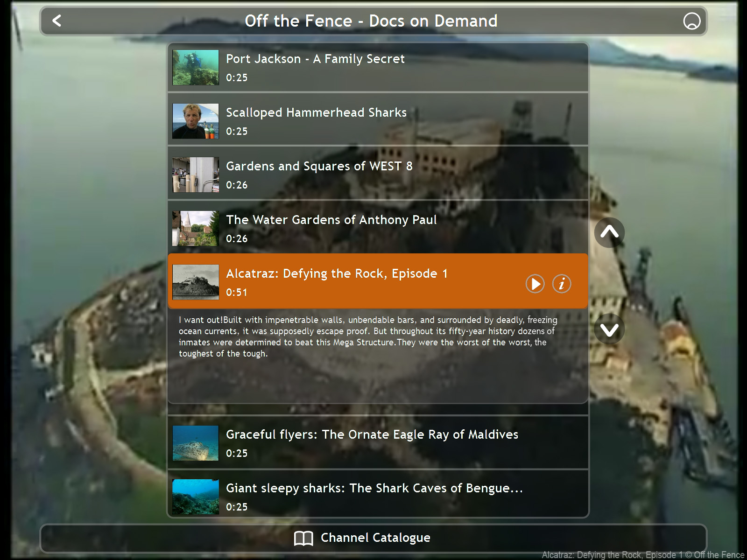Image resolution: width=747 pixels, height=560 pixels.
Task: Click the Off the Fence header title
Action: tap(371, 21)
